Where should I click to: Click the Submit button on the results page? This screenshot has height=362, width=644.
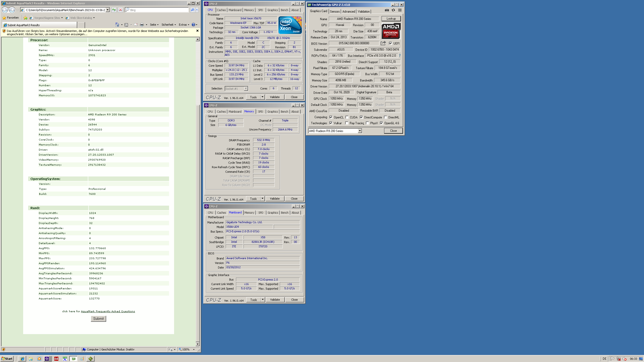point(98,319)
